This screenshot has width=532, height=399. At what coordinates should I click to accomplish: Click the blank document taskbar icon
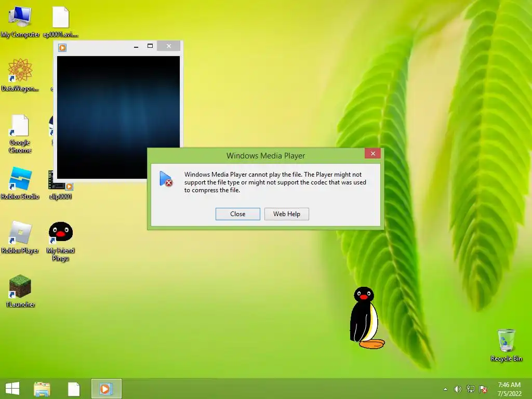[74, 389]
